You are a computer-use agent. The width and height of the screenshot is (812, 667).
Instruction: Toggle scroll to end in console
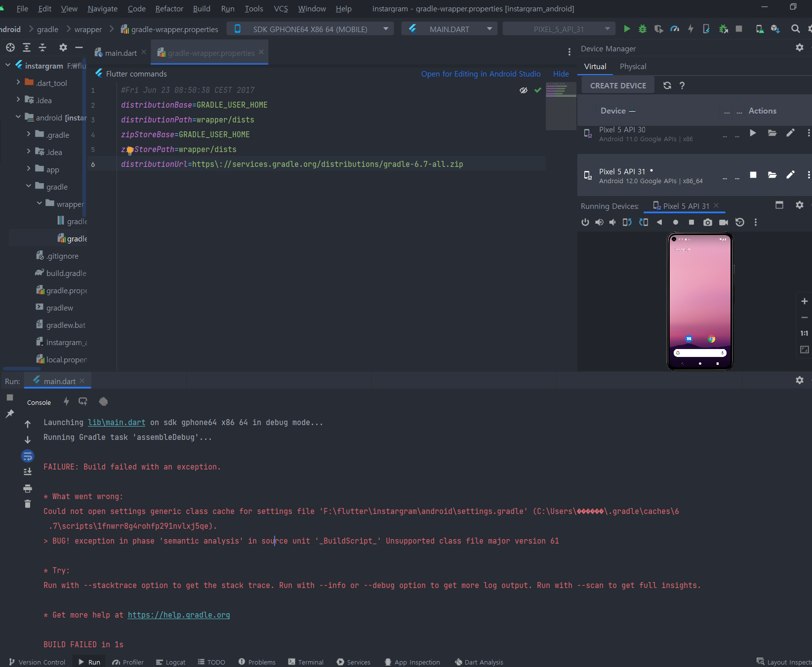28,472
